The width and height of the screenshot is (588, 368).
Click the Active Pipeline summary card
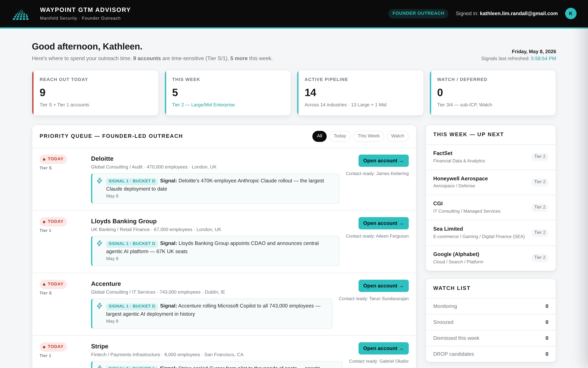[x=360, y=93]
